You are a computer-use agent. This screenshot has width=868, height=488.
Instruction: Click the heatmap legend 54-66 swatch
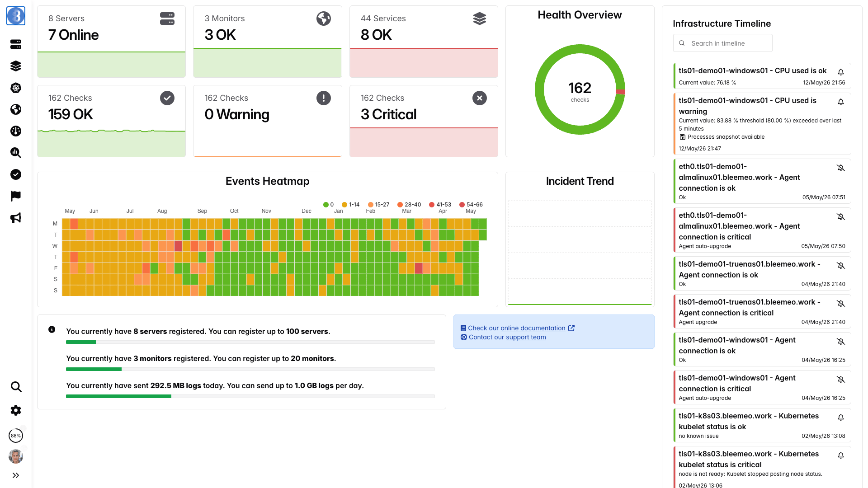click(462, 205)
